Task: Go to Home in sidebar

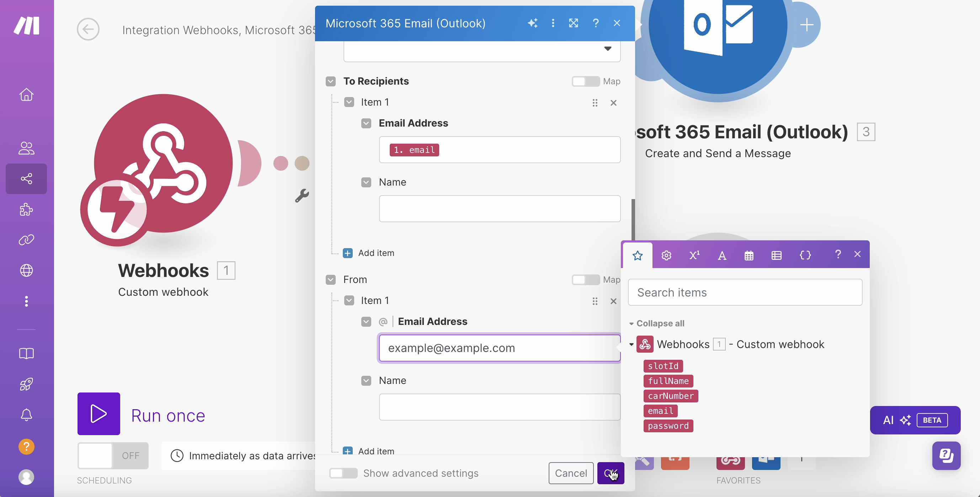Action: (26, 94)
